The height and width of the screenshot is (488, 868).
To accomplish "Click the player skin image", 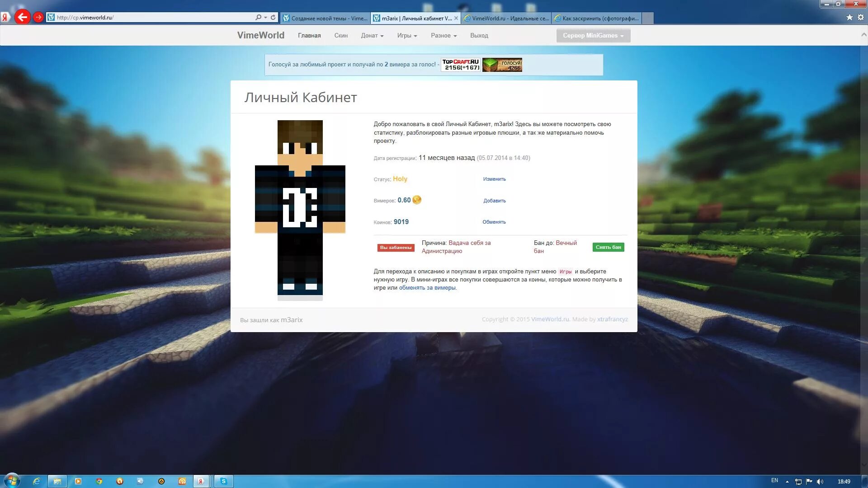I will [x=300, y=210].
